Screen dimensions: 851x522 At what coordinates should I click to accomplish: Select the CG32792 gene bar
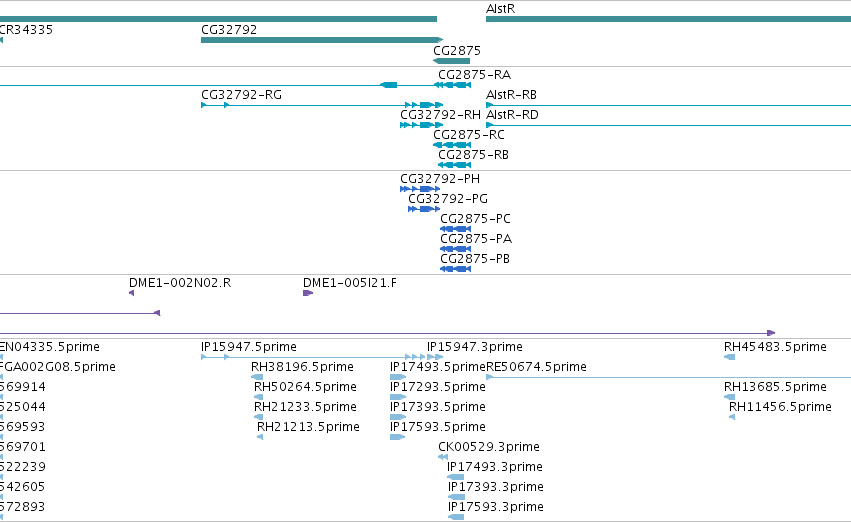pos(322,40)
